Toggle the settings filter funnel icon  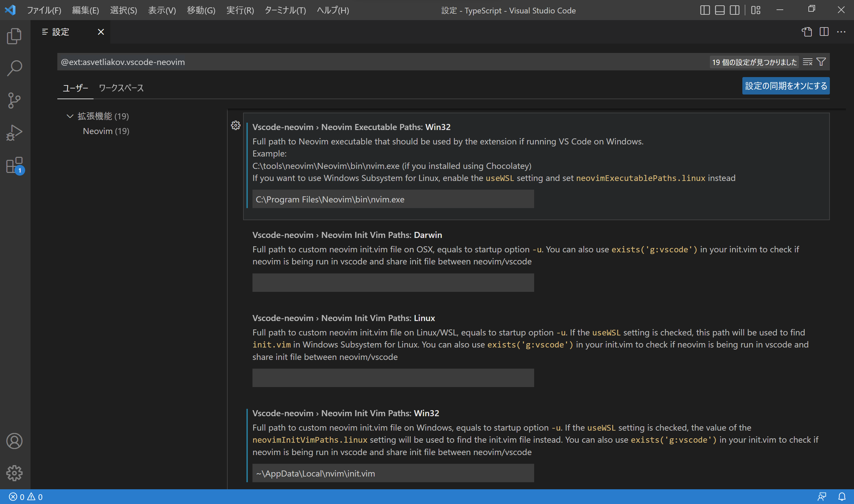click(821, 61)
